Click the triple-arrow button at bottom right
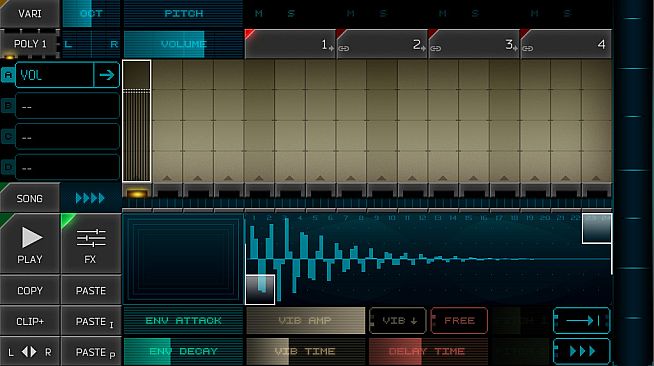Screen dimensions: 654x366 pyautogui.click(x=582, y=351)
